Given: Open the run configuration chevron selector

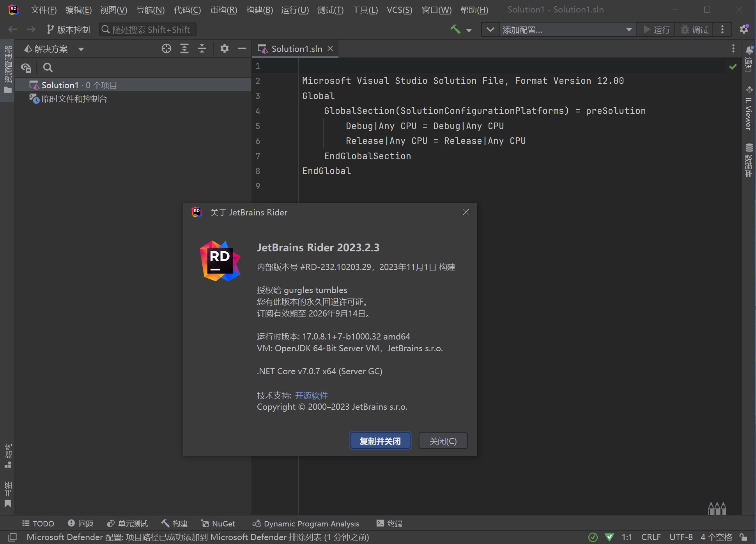Looking at the screenshot, I should [490, 30].
